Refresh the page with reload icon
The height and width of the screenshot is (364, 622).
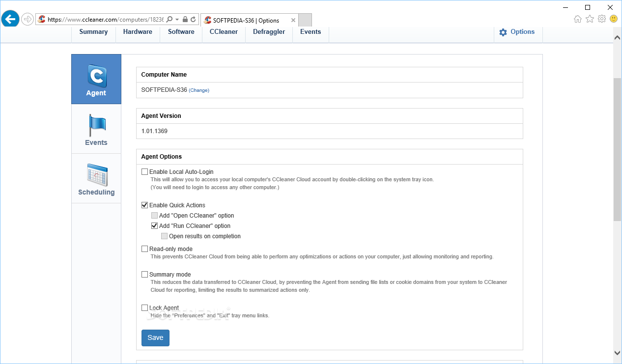point(194,20)
